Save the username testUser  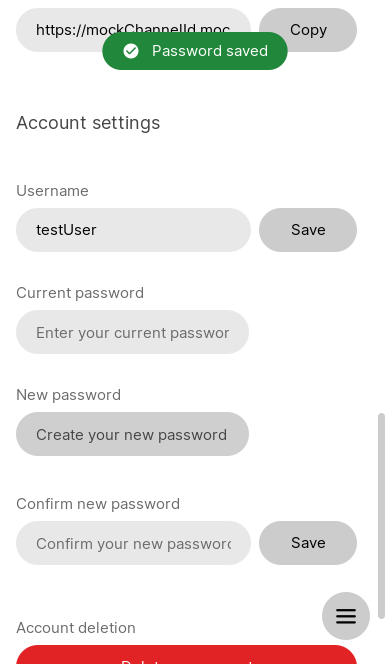pyautogui.click(x=308, y=230)
